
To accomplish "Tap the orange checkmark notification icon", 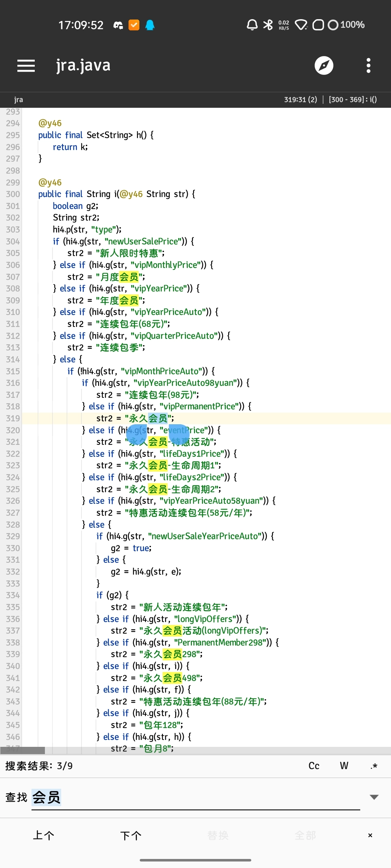I will (134, 25).
